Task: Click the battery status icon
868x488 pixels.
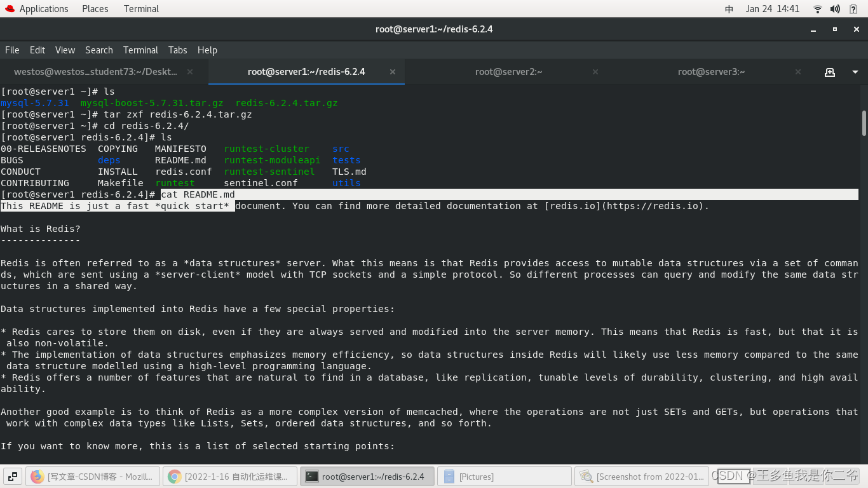Action: [x=854, y=9]
